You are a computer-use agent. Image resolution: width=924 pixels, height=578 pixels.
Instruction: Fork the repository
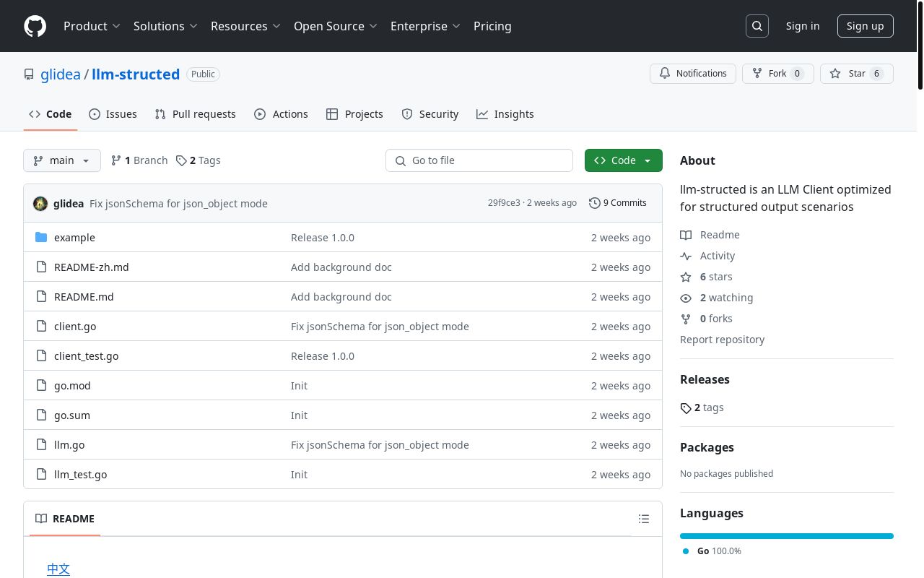coord(777,74)
